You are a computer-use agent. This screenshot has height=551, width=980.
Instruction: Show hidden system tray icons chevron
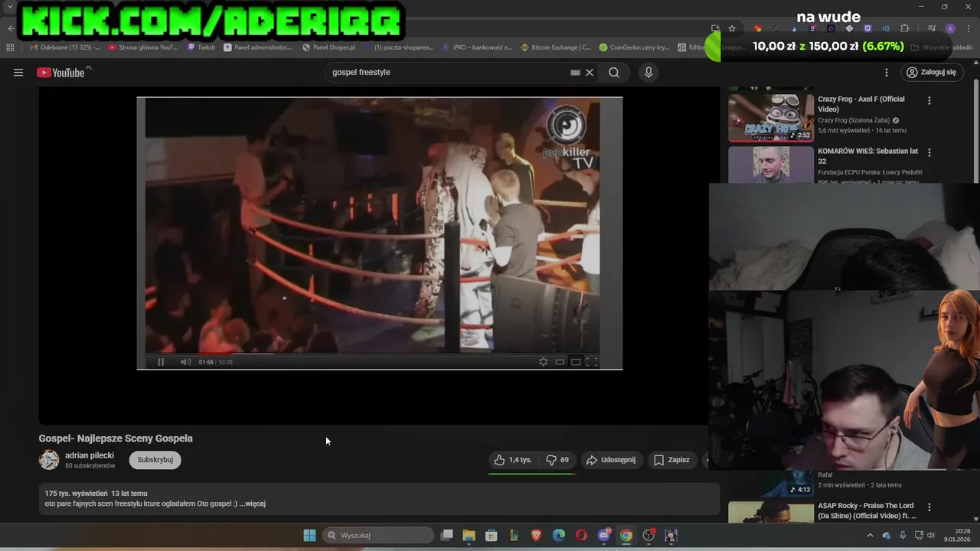point(870,535)
